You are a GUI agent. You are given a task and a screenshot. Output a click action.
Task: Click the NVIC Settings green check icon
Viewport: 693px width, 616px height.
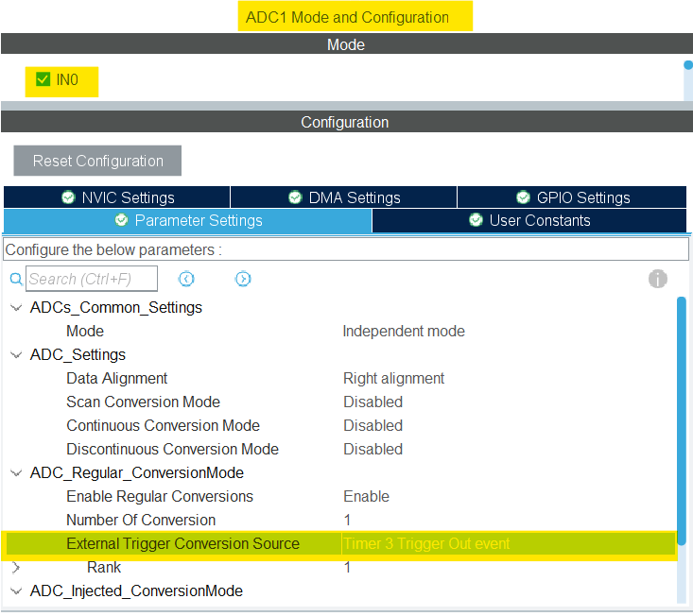68,197
